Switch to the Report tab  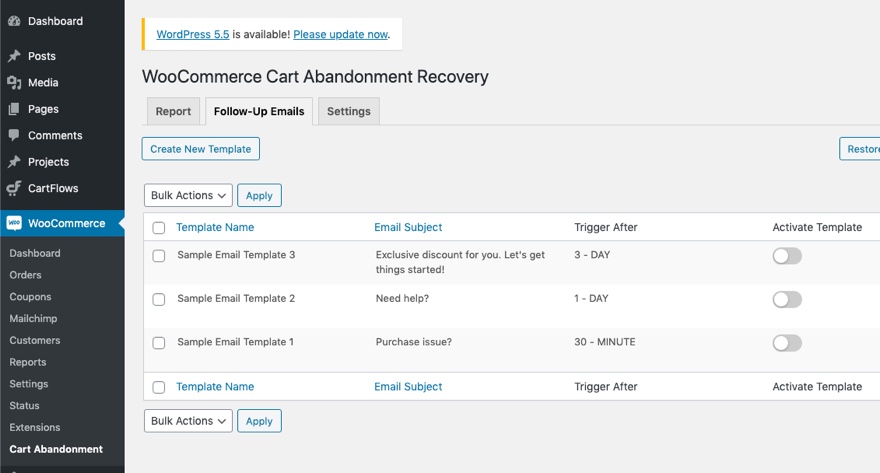173,111
